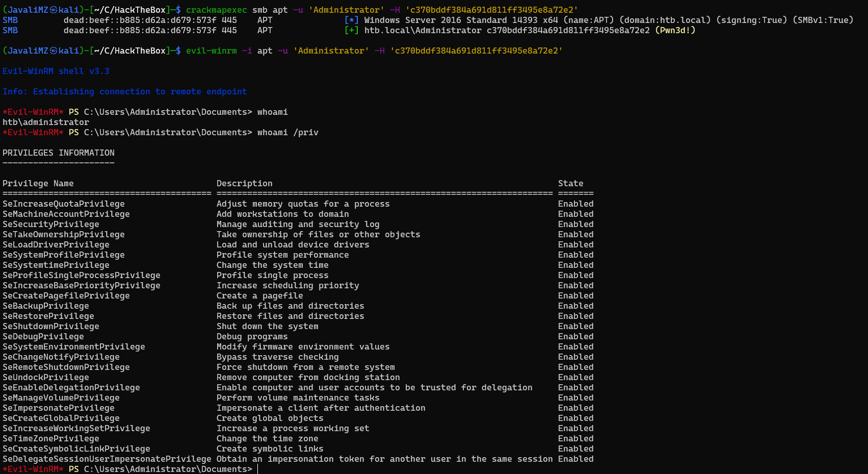Click 'Add workstations to domain' description
This screenshot has height=474, width=868.
click(283, 214)
